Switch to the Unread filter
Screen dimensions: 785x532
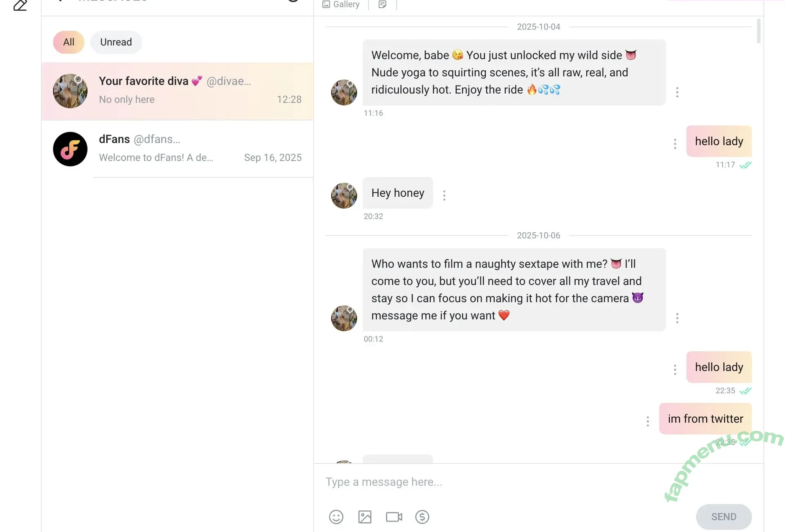pyautogui.click(x=116, y=42)
